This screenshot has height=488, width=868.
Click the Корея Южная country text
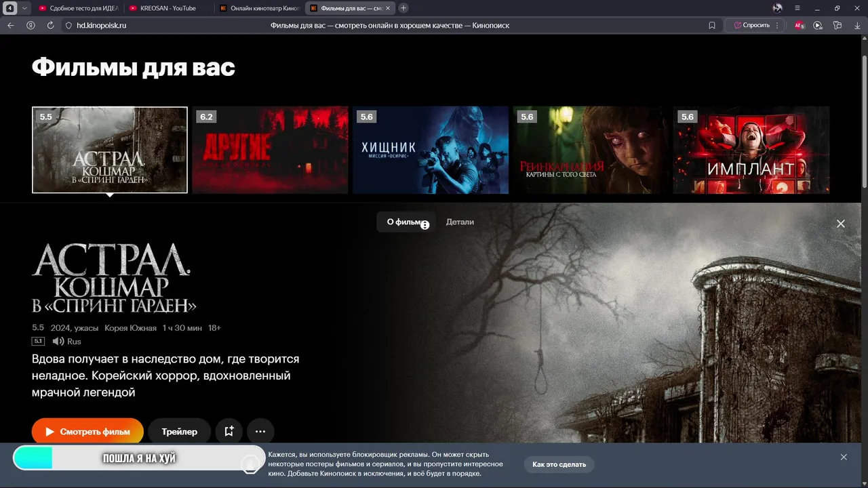(131, 328)
